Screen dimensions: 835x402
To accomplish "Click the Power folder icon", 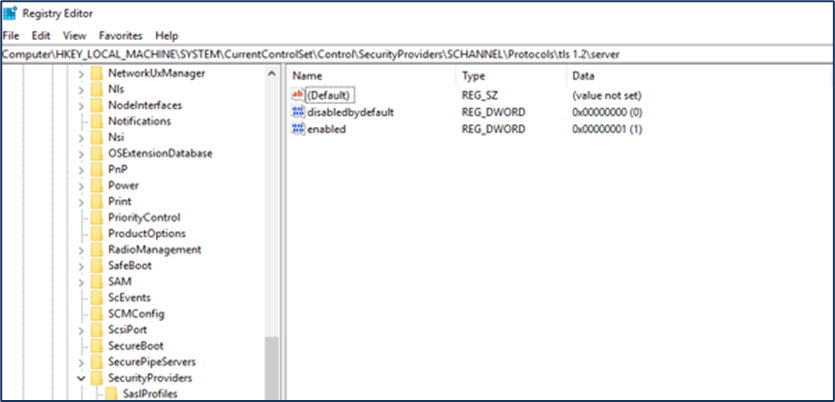I will [96, 185].
